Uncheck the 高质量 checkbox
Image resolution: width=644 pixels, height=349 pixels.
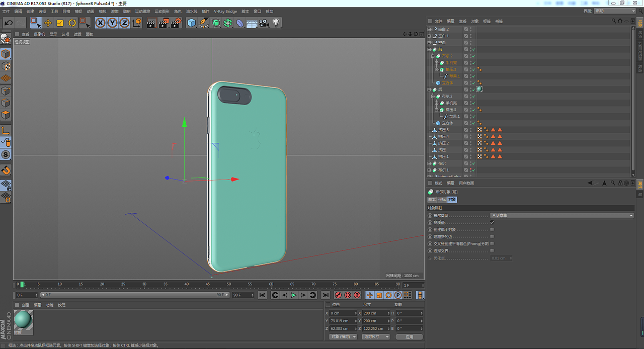492,222
